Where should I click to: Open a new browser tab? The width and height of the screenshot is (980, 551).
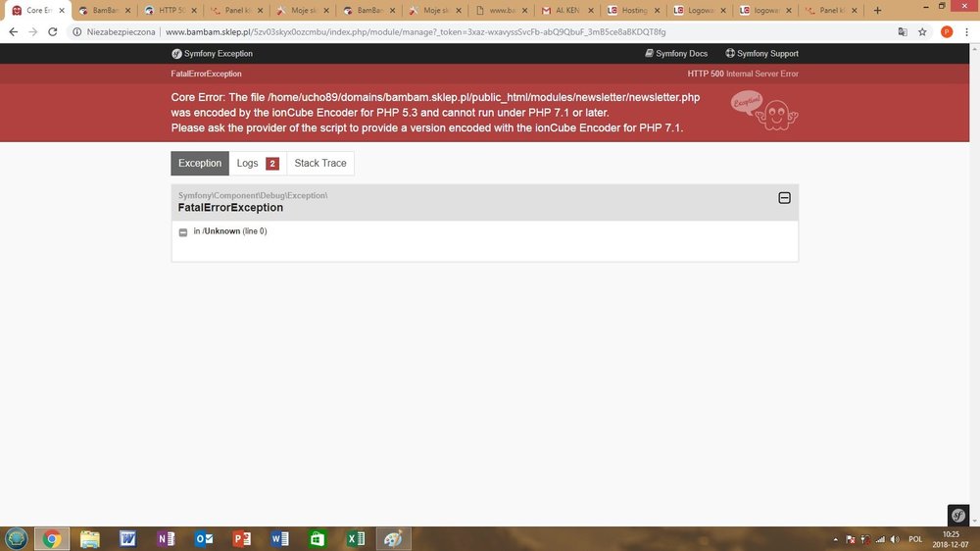point(877,10)
